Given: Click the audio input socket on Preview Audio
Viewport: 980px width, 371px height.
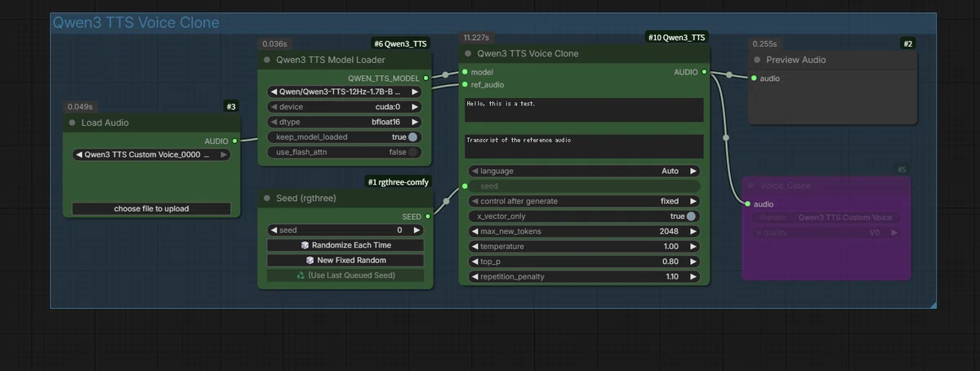Looking at the screenshot, I should click(x=754, y=78).
